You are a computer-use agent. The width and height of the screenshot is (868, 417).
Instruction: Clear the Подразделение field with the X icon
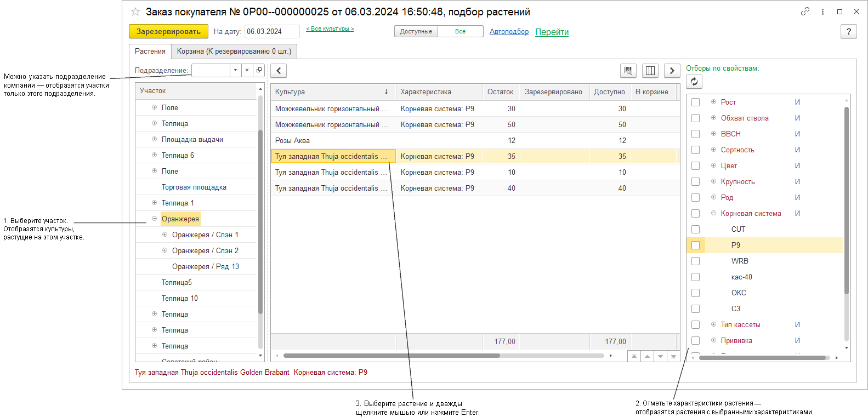(x=247, y=70)
